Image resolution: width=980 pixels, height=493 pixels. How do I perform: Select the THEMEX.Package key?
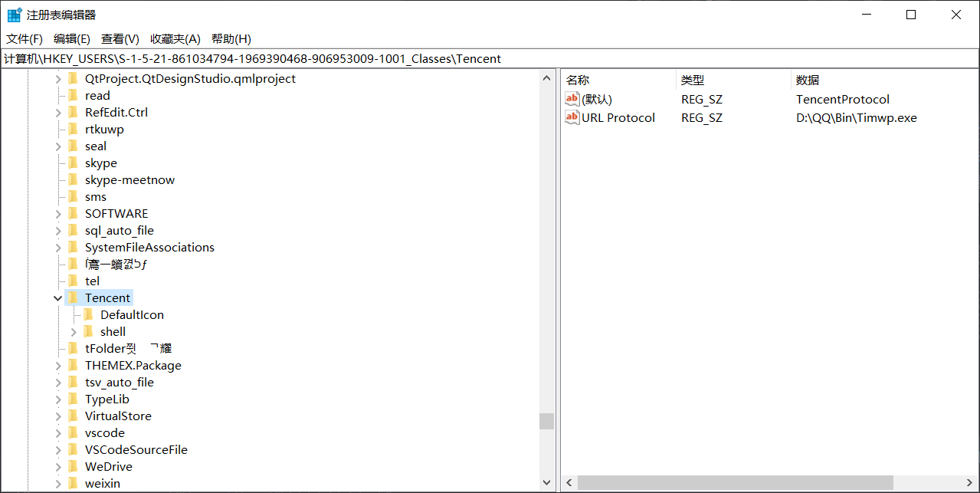(133, 365)
